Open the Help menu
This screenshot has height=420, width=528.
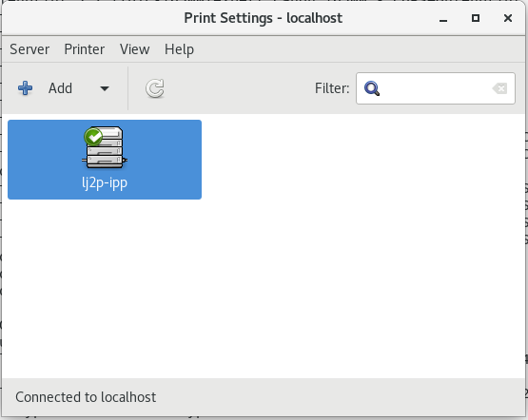(179, 49)
